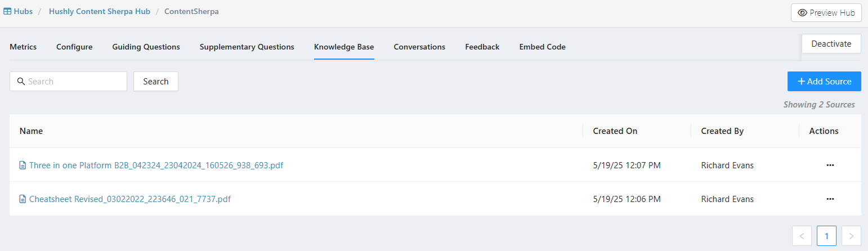The height and width of the screenshot is (251, 868).
Task: Click the Search button
Action: [x=156, y=82]
